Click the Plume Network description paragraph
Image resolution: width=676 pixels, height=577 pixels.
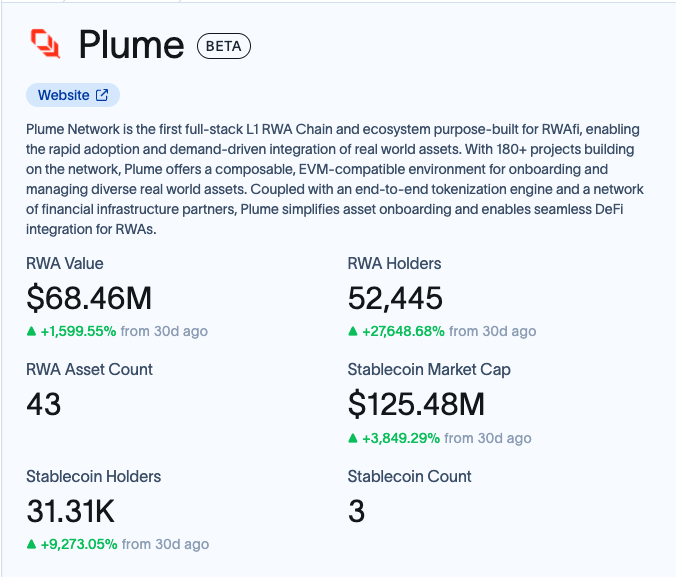point(335,179)
